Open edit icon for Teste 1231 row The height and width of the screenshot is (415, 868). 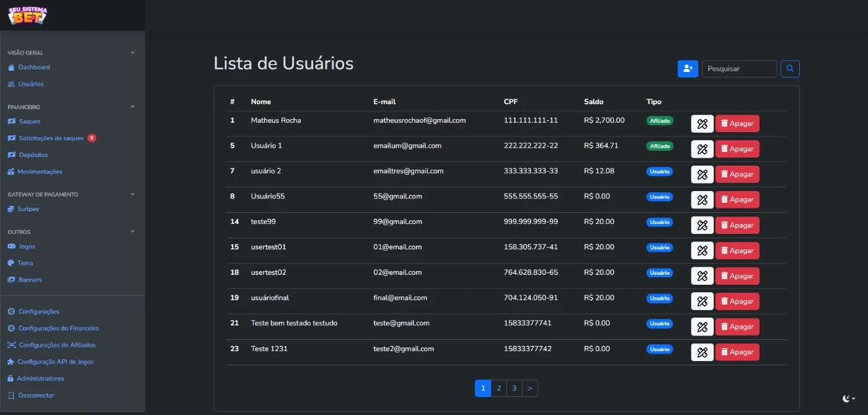point(702,352)
